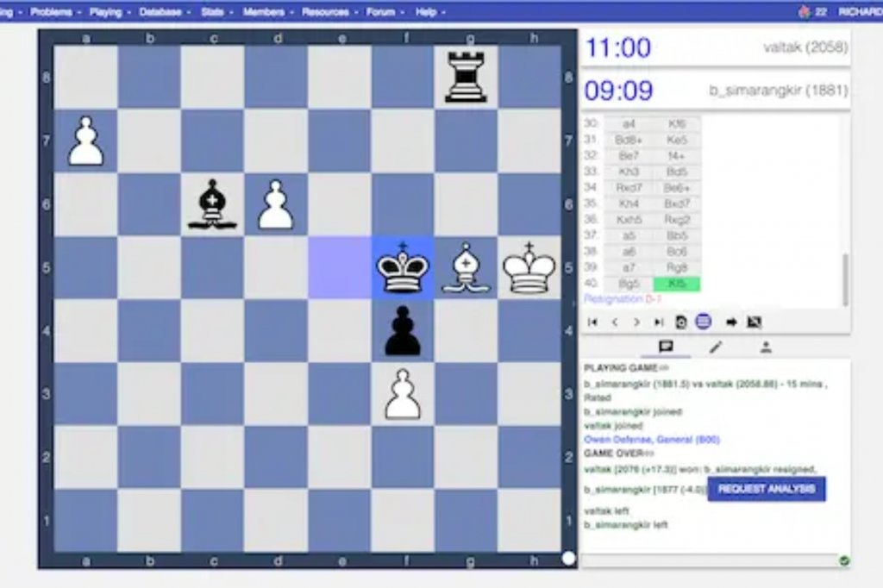The image size is (883, 588).
Task: Open the player profile tab icon
Action: click(765, 347)
